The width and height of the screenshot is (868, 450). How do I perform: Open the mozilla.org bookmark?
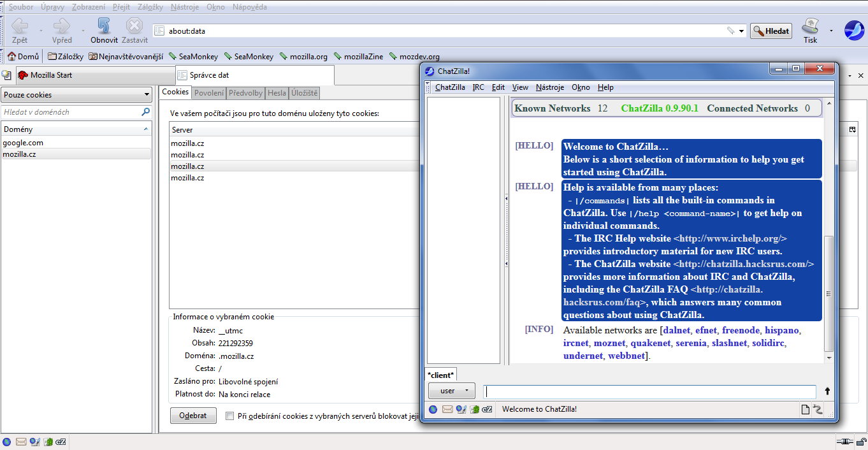303,57
